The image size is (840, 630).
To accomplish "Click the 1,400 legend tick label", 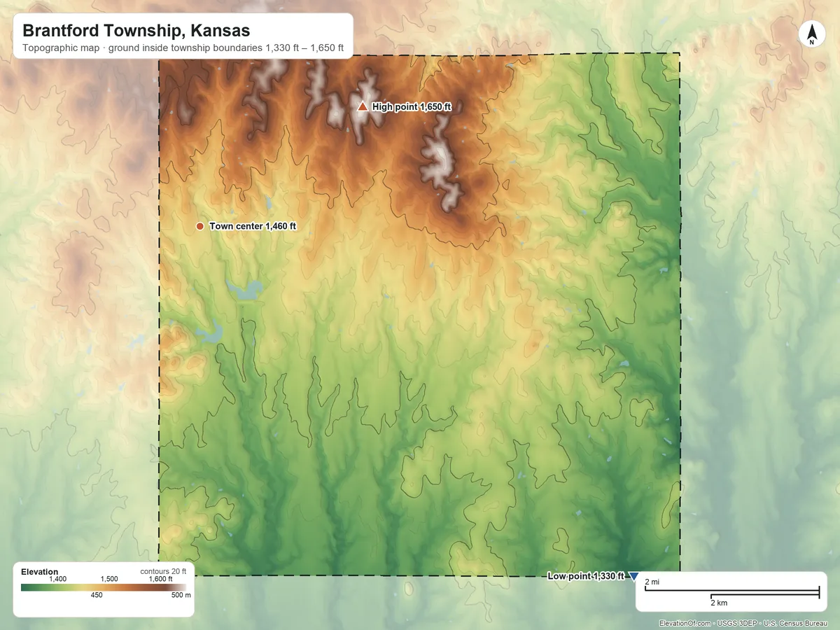I will [x=57, y=579].
